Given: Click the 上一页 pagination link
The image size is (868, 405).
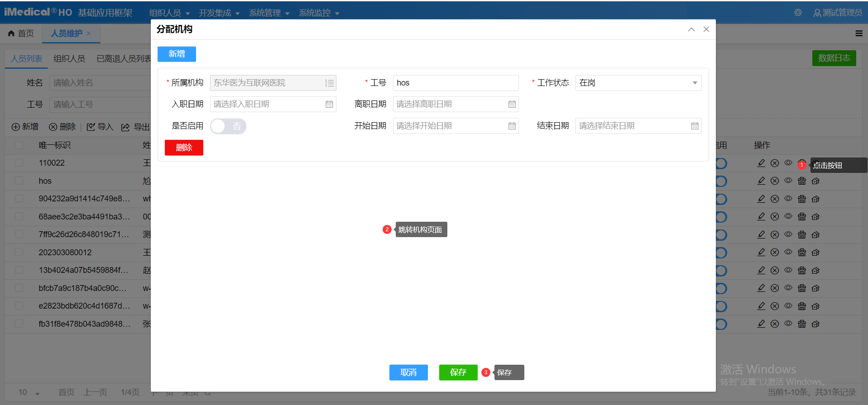Looking at the screenshot, I should point(95,392).
